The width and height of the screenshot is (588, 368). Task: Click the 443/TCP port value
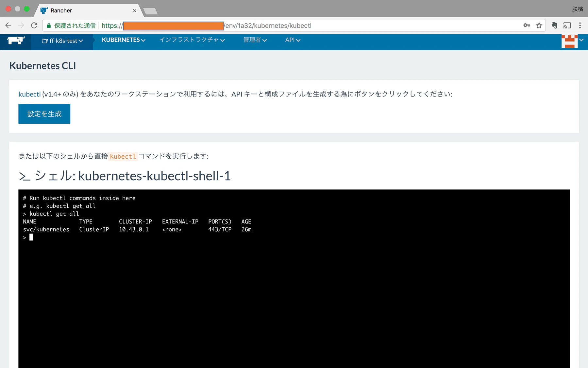tap(220, 230)
